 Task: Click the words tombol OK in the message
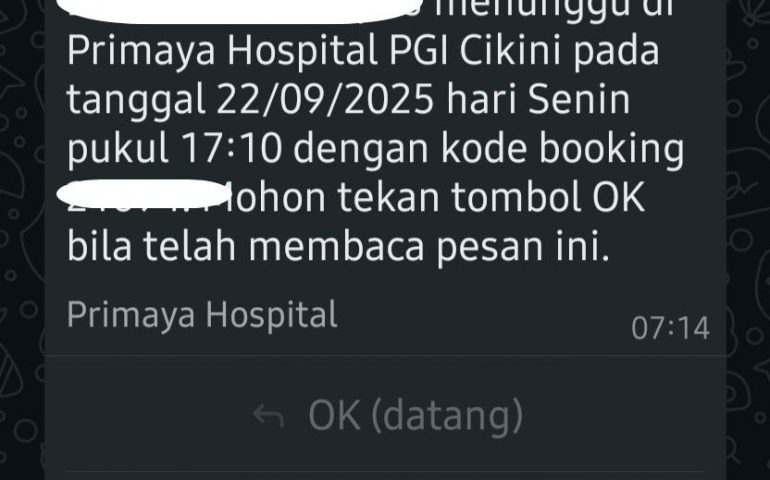(548, 197)
